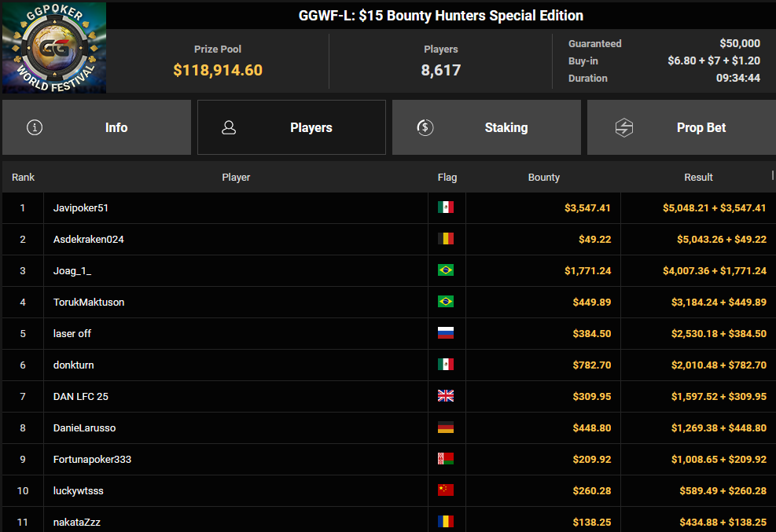776x532 pixels.
Task: Click the $449.89 bounty value
Action: click(592, 302)
